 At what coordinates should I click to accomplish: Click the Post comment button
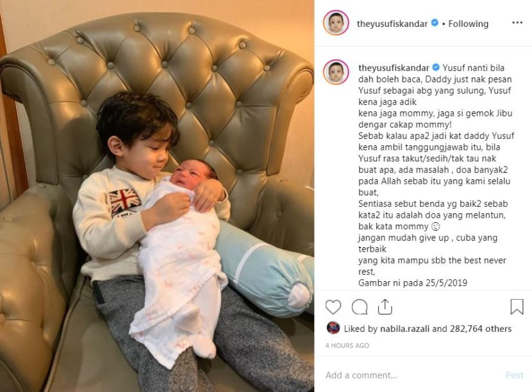tap(514, 375)
